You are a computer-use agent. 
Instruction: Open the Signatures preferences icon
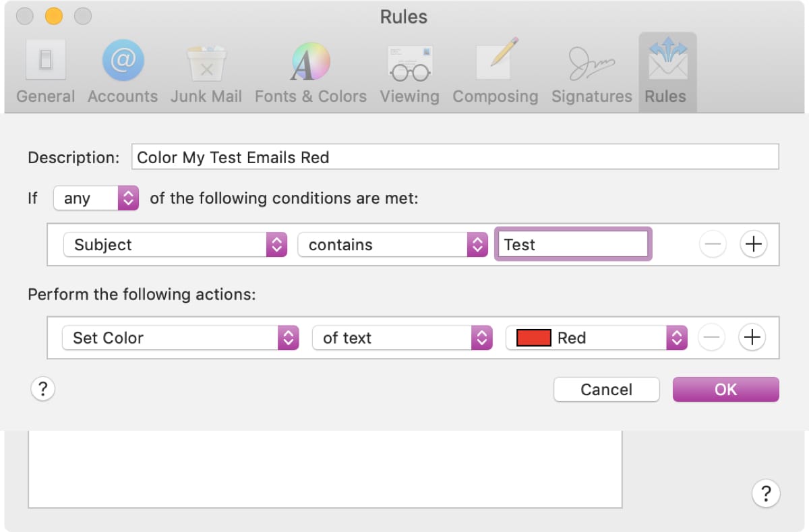[591, 63]
